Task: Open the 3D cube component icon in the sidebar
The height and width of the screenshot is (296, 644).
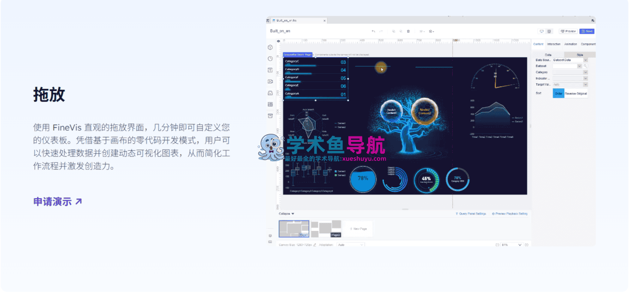Action: click(270, 47)
